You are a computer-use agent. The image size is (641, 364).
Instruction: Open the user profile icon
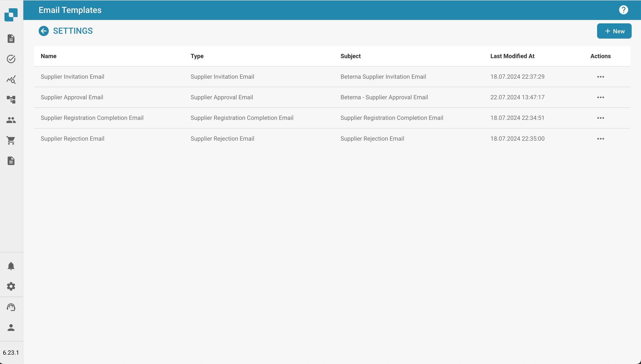coord(11,328)
